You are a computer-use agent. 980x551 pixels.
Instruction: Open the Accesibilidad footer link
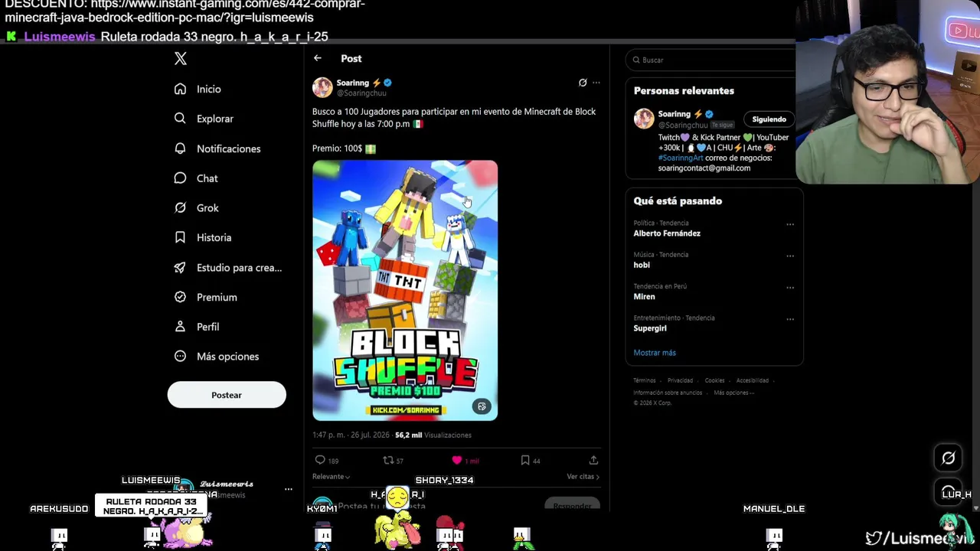tap(753, 380)
